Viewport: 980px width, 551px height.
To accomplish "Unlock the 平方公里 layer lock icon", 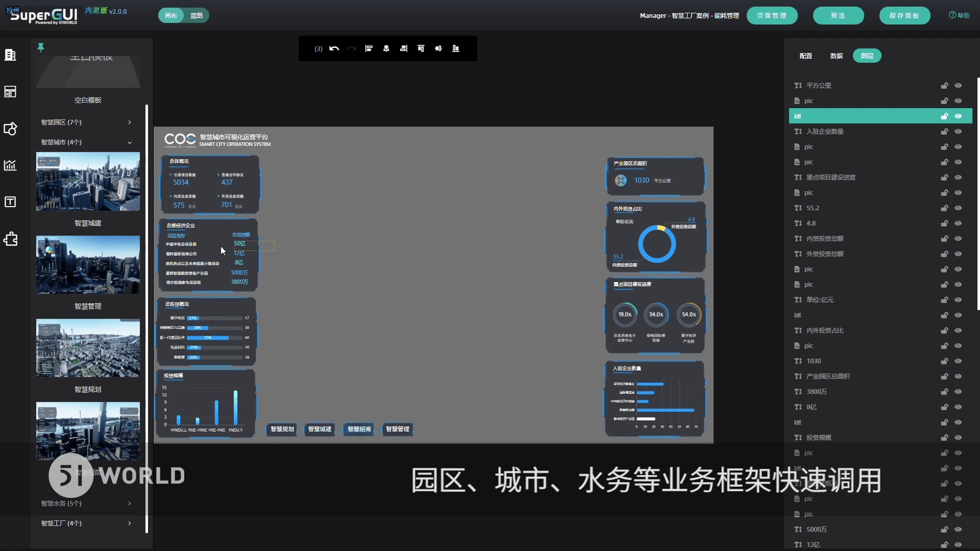I will (944, 86).
